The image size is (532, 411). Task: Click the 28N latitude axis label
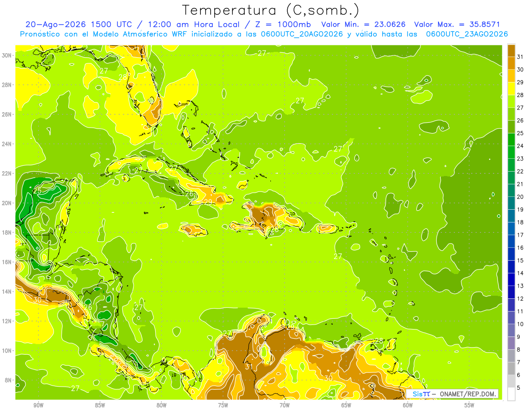pyautogui.click(x=6, y=85)
